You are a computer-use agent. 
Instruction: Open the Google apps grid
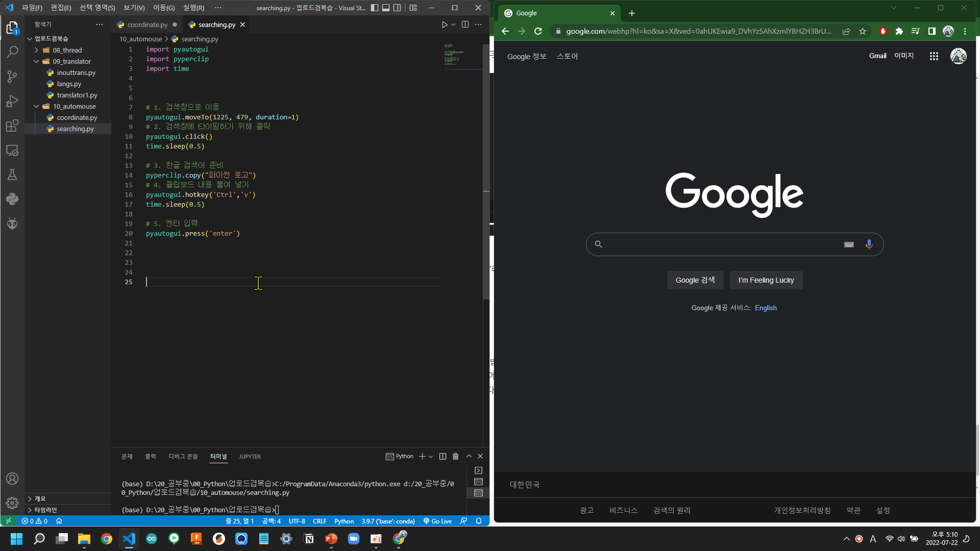point(934,56)
